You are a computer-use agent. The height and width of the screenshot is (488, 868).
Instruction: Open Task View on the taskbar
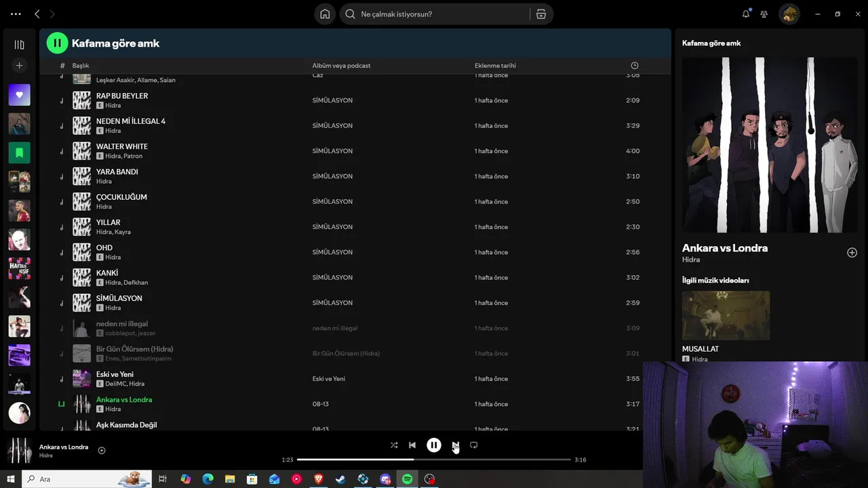(163, 479)
